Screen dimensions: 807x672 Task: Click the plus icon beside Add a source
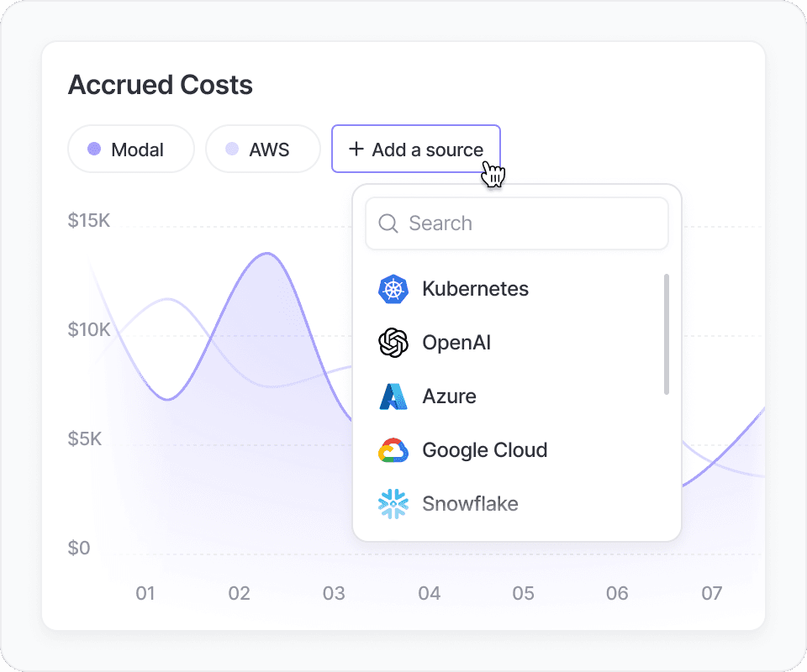coord(356,150)
